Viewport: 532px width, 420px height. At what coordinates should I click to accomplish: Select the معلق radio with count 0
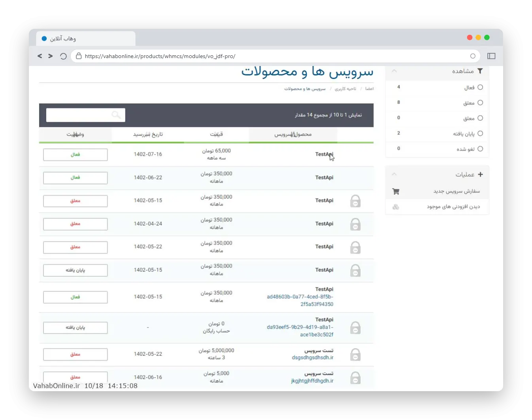(480, 118)
